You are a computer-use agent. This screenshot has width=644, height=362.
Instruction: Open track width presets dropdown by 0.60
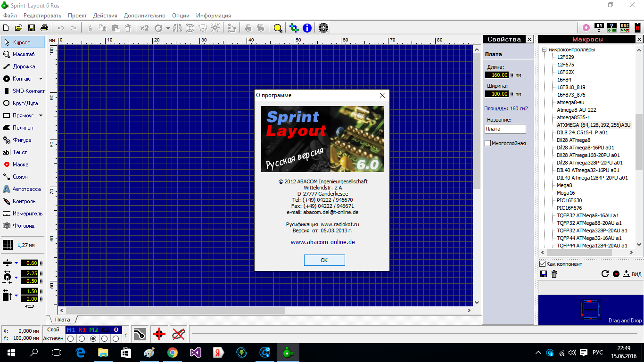[16, 263]
